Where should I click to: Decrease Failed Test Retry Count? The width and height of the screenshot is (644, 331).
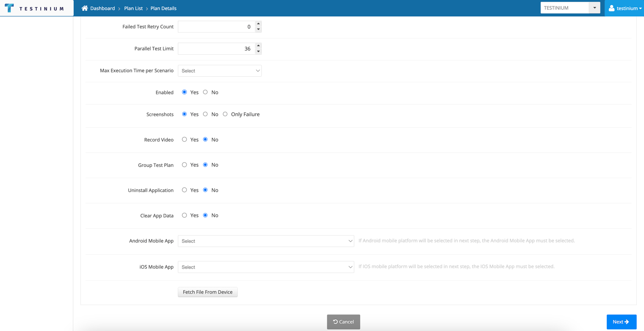coord(258,29)
